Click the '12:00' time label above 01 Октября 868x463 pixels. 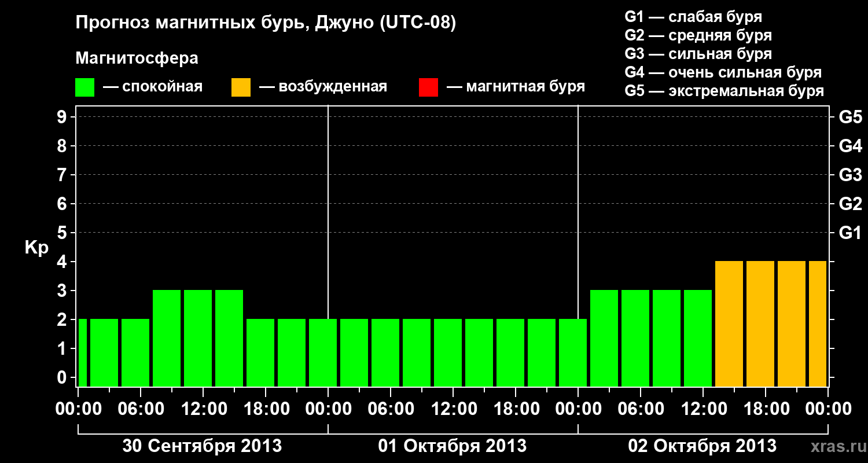[453, 409]
